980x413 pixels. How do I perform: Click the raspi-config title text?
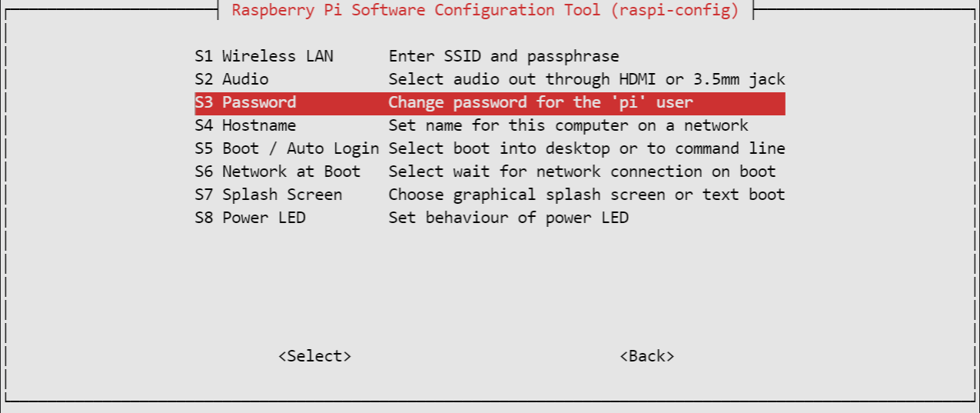[x=485, y=10]
